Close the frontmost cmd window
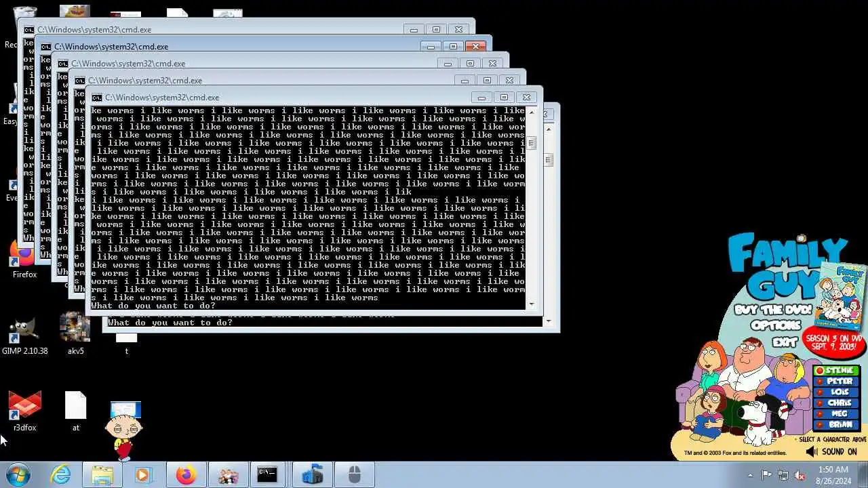 coord(526,98)
